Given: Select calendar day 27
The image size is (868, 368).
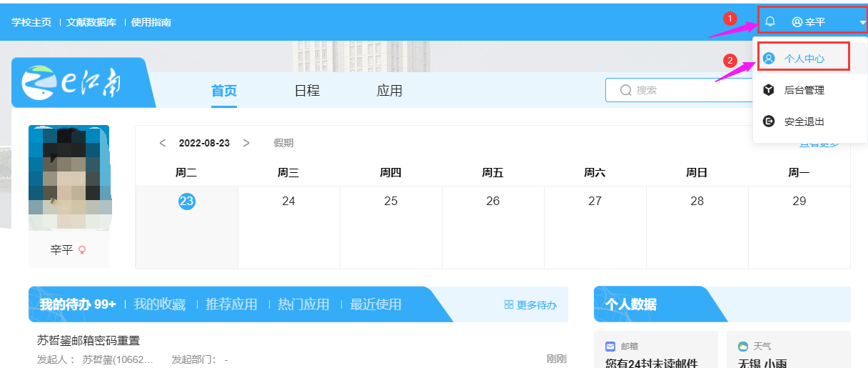Looking at the screenshot, I should pyautogui.click(x=595, y=202).
